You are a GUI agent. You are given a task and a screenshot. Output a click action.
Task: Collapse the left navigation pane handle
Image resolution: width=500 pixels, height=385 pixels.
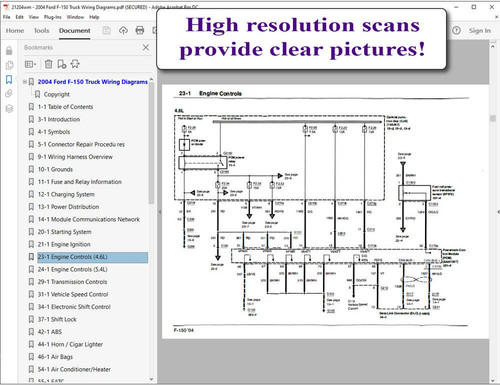tap(159, 212)
